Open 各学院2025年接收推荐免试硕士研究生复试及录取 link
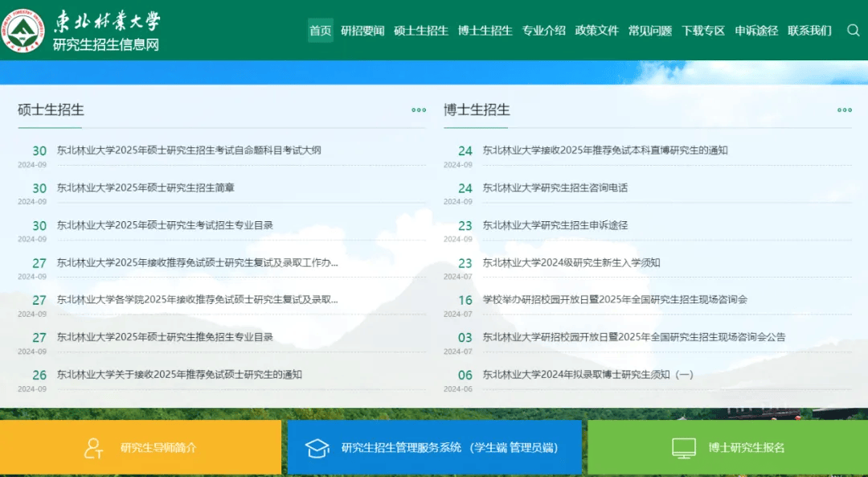Image resolution: width=868 pixels, height=477 pixels. tap(198, 300)
